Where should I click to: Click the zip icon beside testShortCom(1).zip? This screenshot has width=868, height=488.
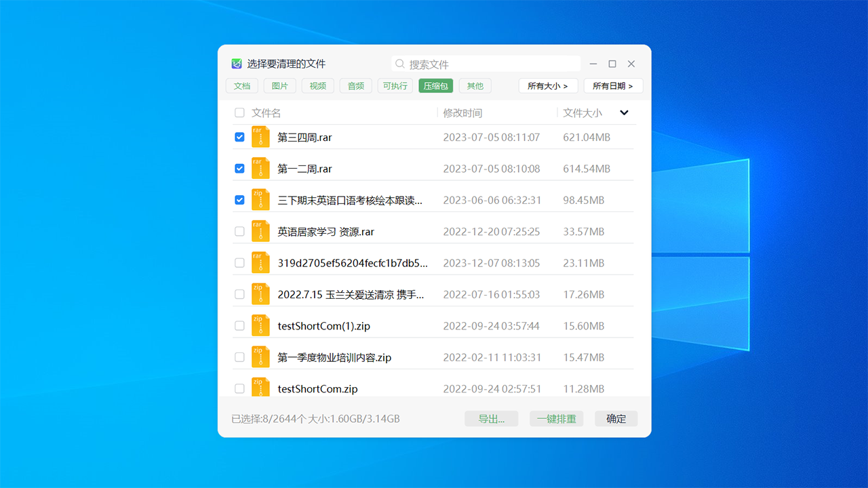[x=260, y=325]
